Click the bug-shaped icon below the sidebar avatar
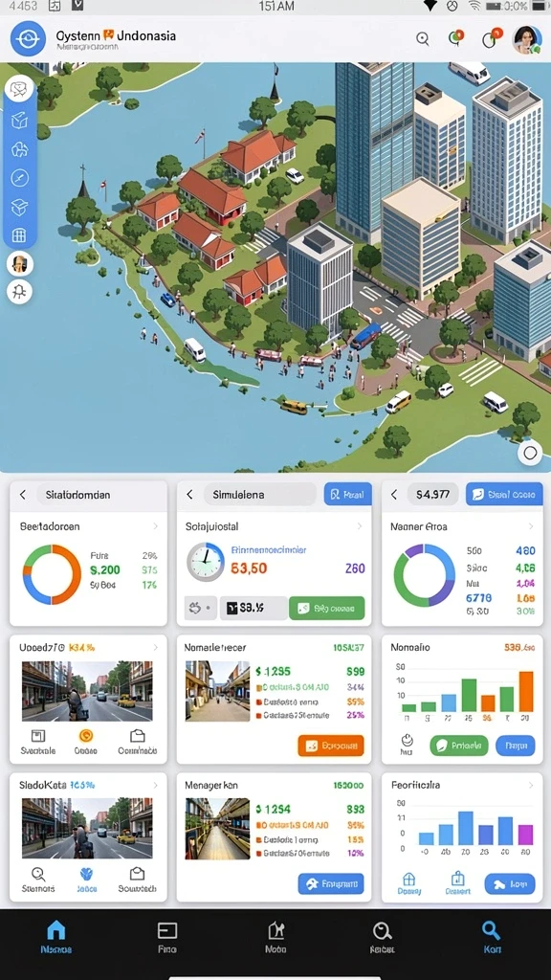 [19, 291]
